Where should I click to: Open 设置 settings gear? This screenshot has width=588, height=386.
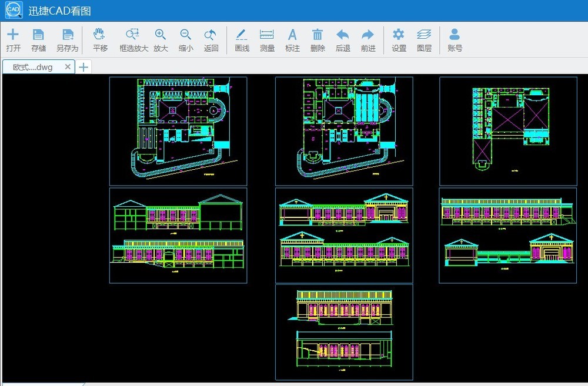click(399, 40)
